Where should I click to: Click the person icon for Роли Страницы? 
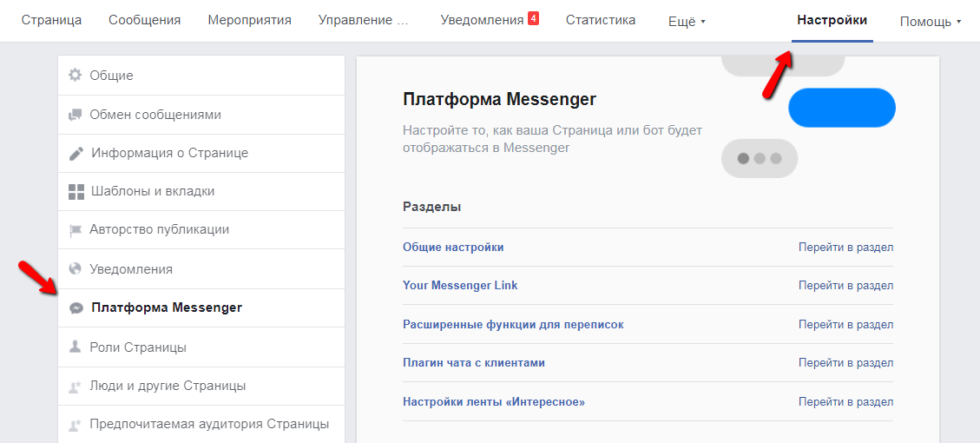click(x=75, y=347)
